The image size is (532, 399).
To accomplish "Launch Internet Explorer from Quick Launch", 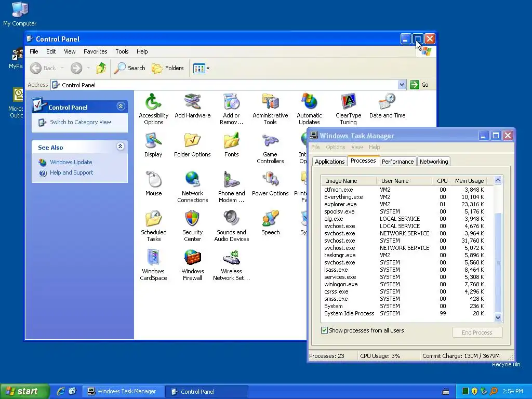I will point(61,391).
